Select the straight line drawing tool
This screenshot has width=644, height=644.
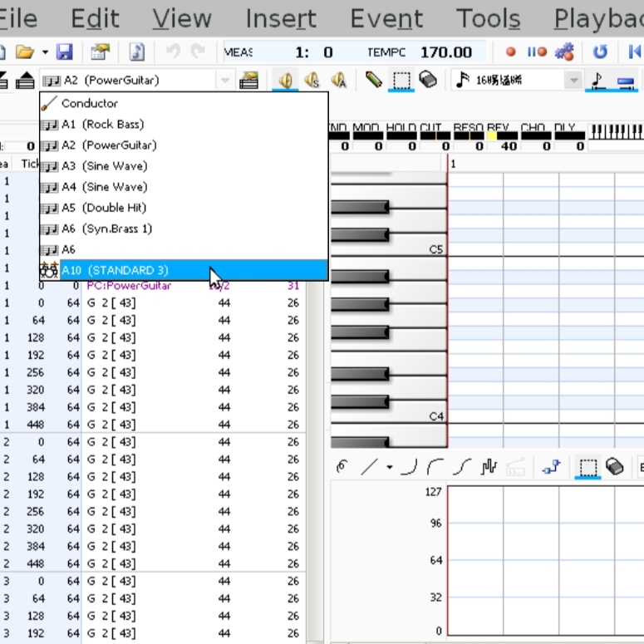(x=369, y=467)
